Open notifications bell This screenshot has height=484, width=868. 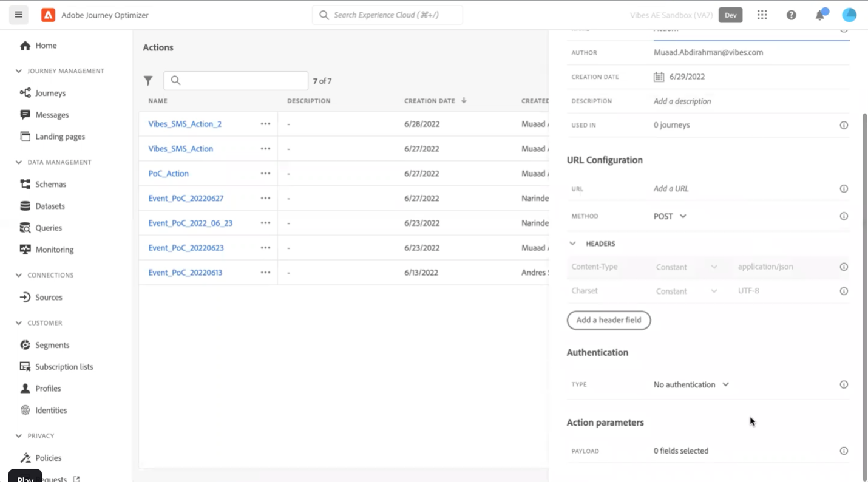point(820,15)
